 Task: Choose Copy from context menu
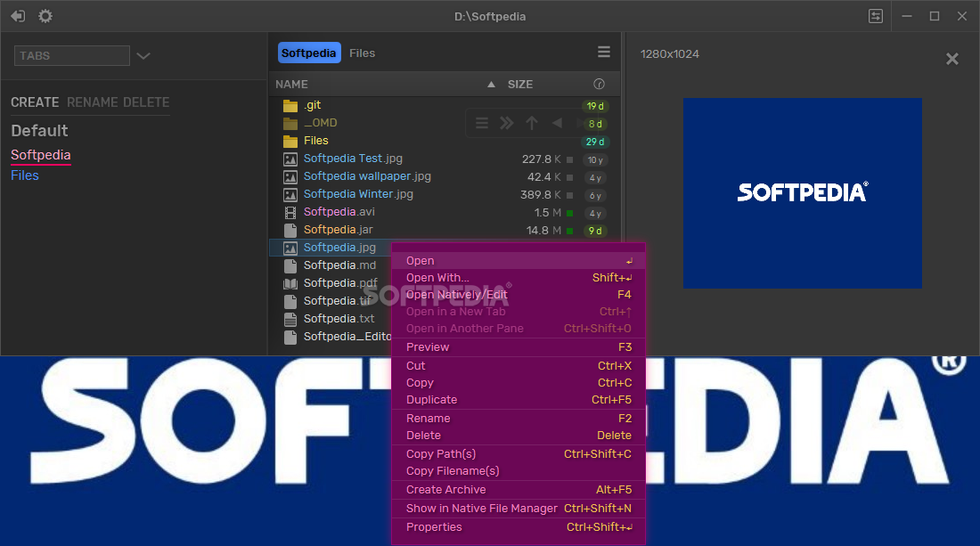click(519, 382)
